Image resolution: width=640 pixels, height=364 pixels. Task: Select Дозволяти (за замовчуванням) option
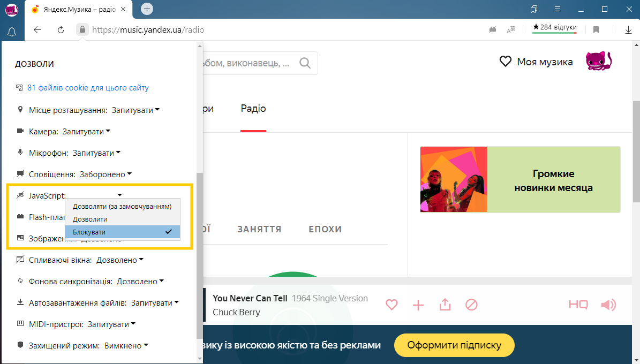pyautogui.click(x=123, y=207)
